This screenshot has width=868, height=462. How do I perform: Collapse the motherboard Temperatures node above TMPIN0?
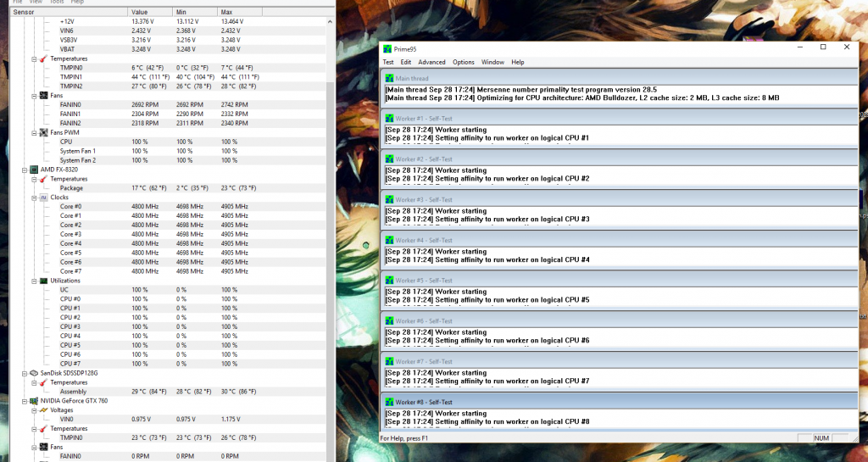34,58
